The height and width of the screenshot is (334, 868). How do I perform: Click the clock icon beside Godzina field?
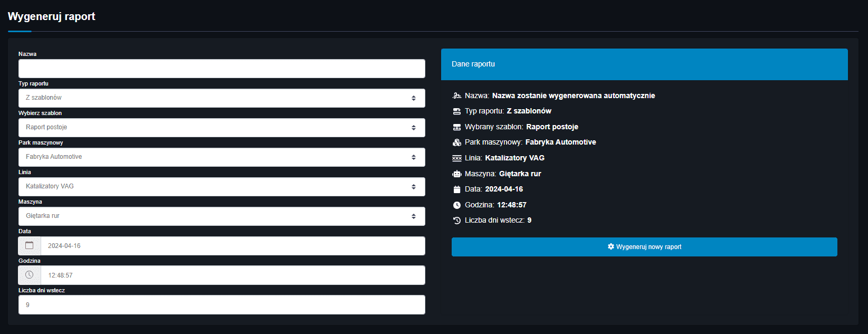point(30,275)
